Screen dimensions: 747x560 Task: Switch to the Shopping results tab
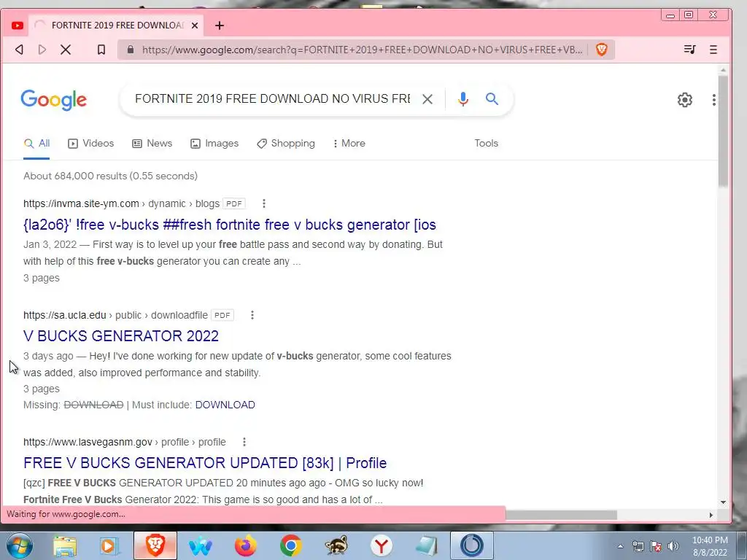286,144
